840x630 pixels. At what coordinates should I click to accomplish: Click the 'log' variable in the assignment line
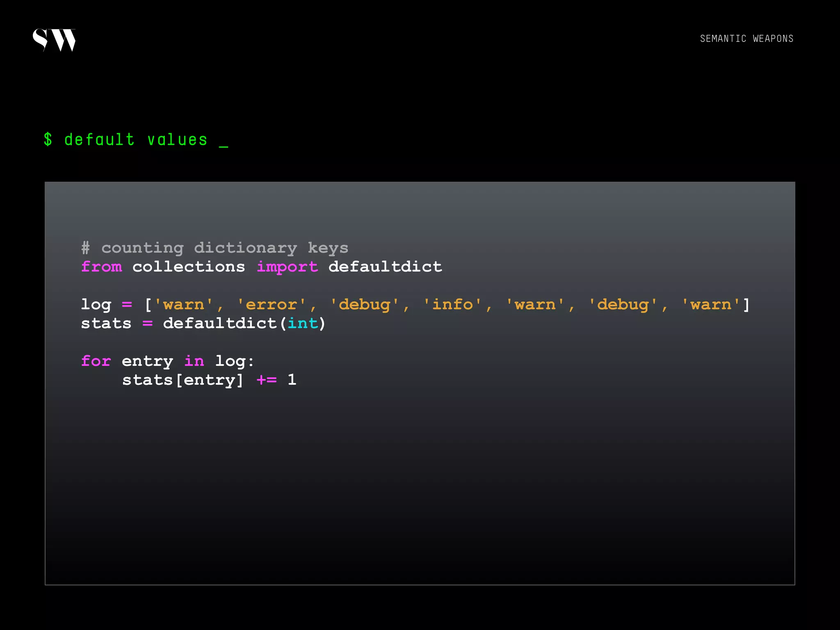[96, 305]
